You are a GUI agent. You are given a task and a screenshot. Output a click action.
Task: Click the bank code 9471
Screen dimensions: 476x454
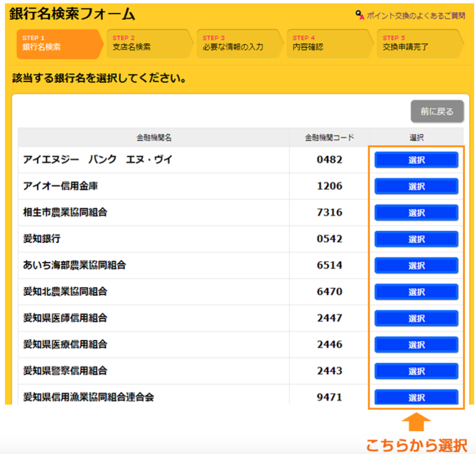tap(330, 397)
